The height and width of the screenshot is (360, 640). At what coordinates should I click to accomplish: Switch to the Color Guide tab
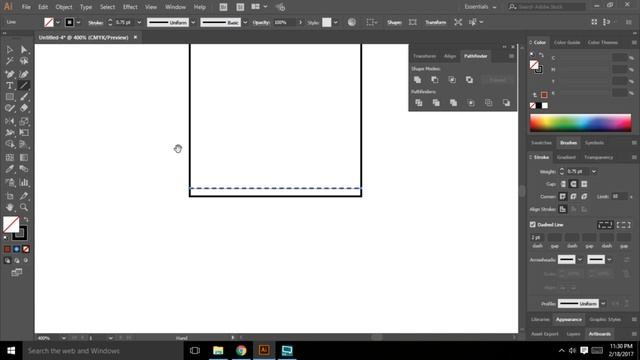pyautogui.click(x=567, y=42)
